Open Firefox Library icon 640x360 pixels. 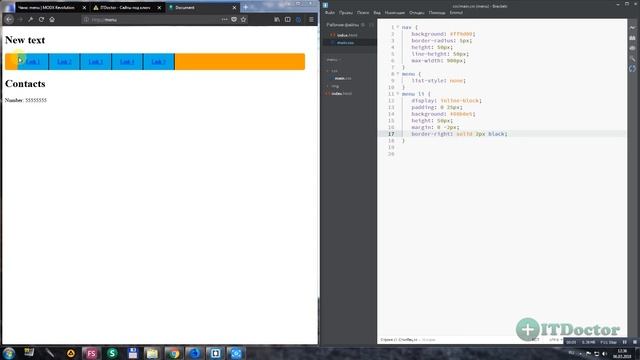277,19
